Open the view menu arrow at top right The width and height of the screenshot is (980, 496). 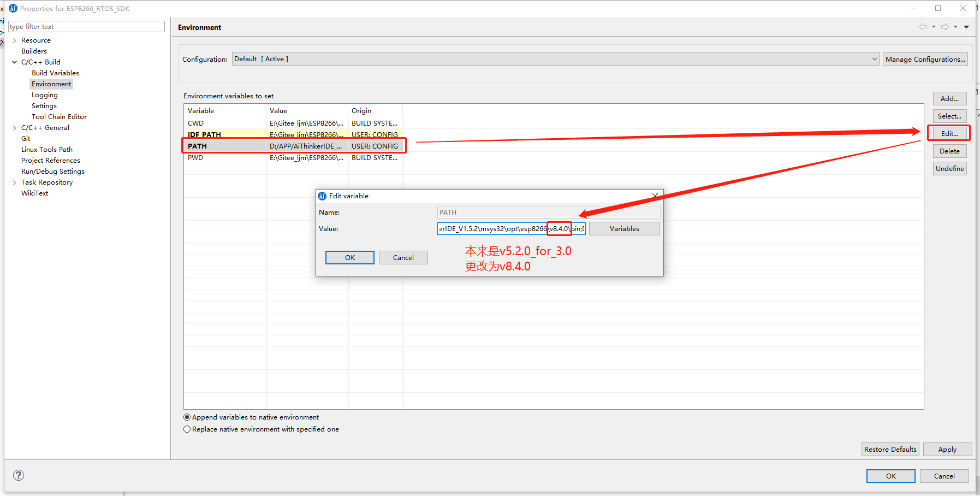pos(967,26)
